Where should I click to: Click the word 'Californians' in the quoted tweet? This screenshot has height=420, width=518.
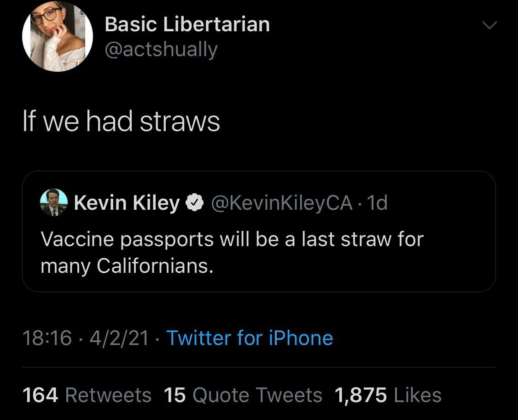(154, 266)
